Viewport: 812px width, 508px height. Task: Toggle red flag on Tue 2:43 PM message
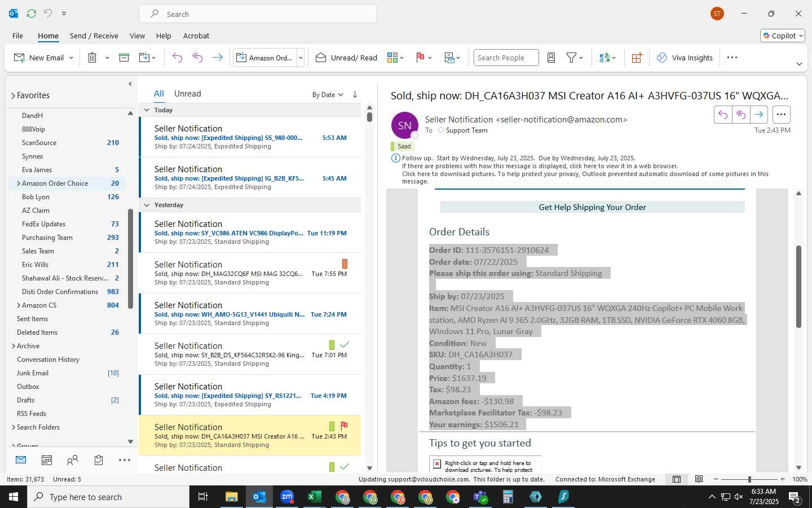coord(345,426)
